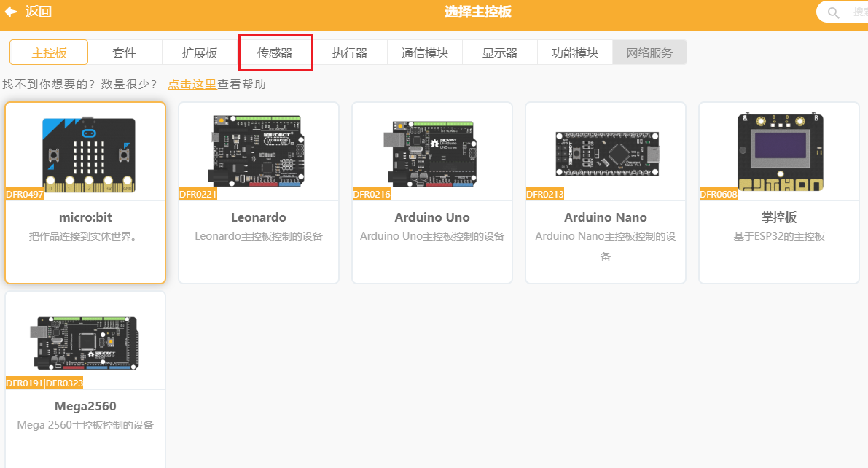Select the Arduino Uno board image
Screen dimensions: 868x468
coord(430,153)
